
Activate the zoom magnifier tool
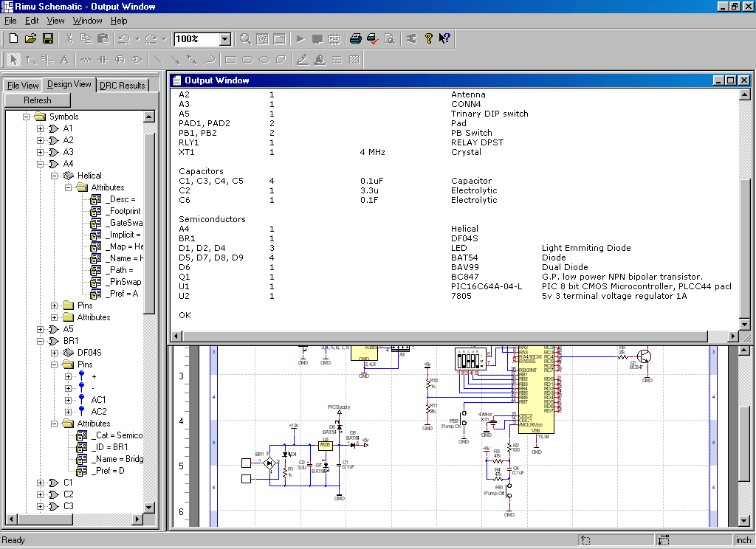click(244, 38)
